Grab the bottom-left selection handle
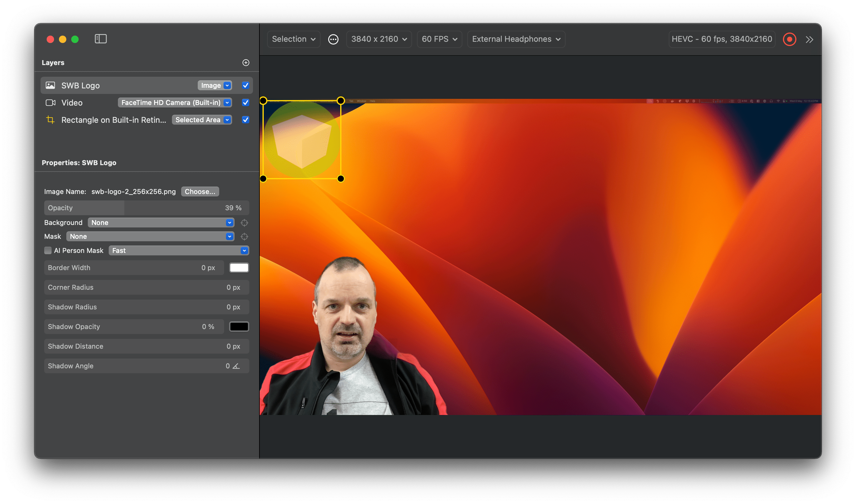Image resolution: width=856 pixels, height=504 pixels. (263, 179)
